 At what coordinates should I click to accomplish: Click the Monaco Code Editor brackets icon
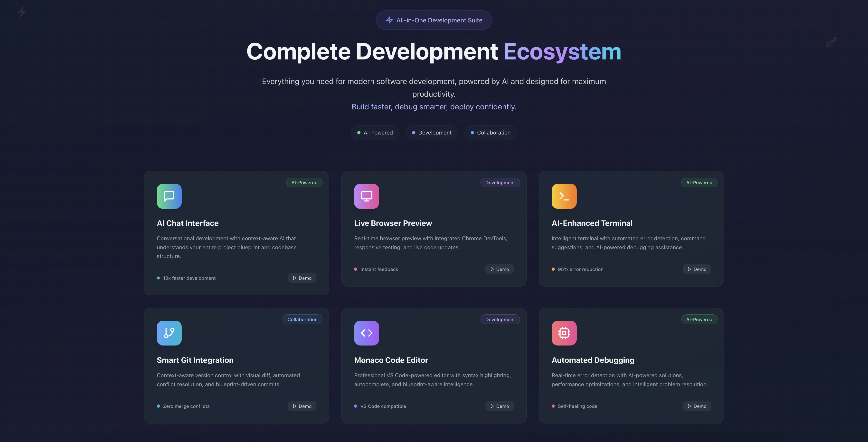coord(366,333)
